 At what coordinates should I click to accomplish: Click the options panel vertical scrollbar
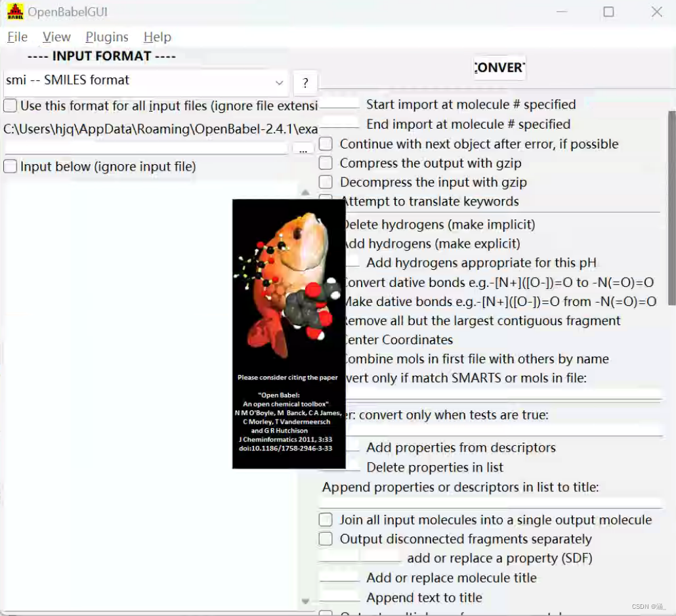[671, 208]
